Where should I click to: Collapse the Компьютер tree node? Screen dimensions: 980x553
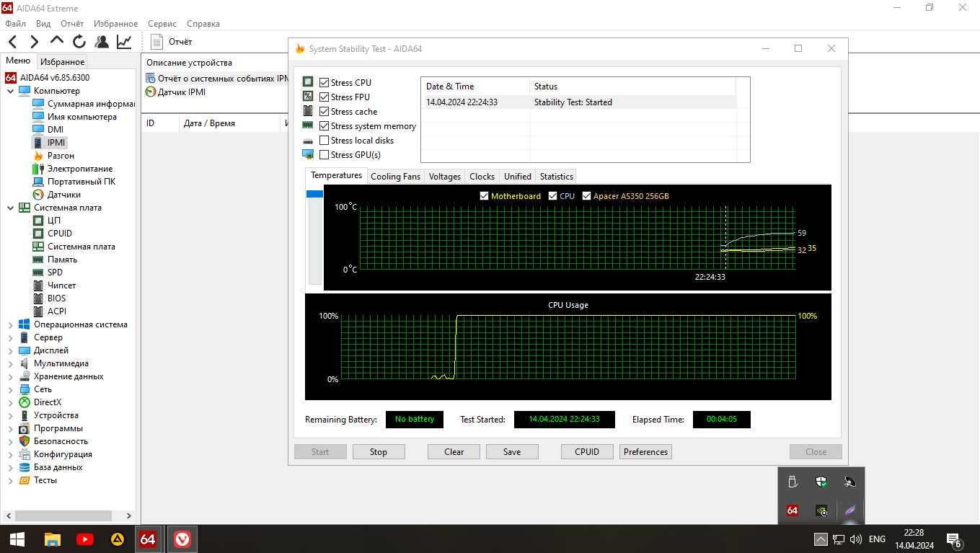[10, 91]
